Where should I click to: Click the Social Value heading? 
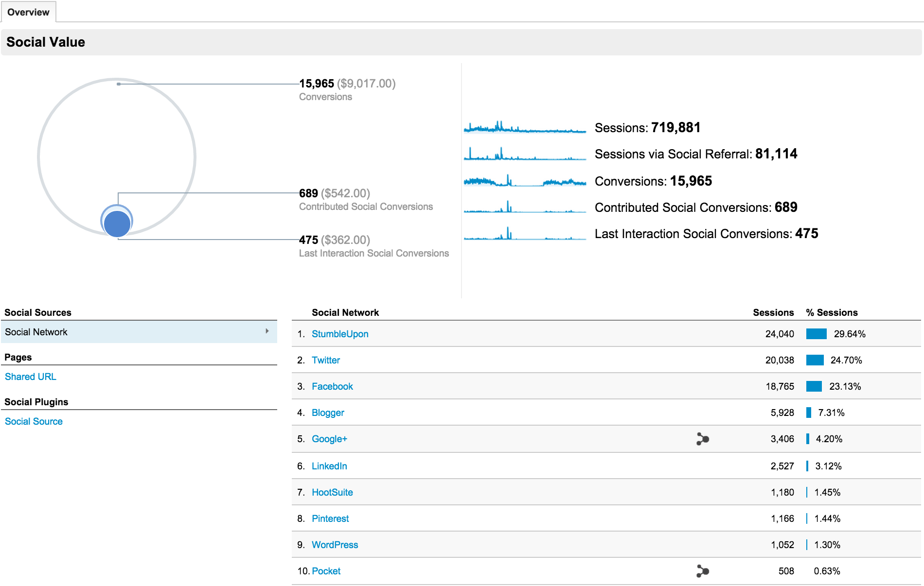pos(46,42)
